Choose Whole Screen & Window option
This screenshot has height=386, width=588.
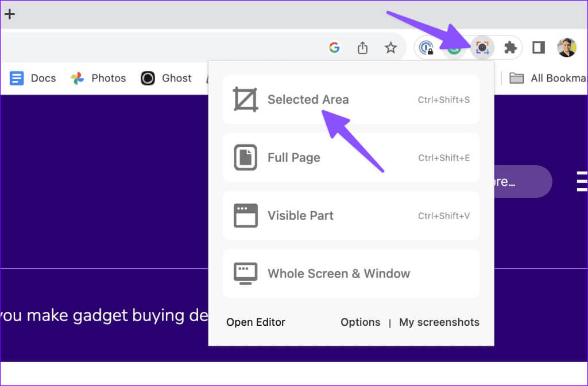click(351, 274)
